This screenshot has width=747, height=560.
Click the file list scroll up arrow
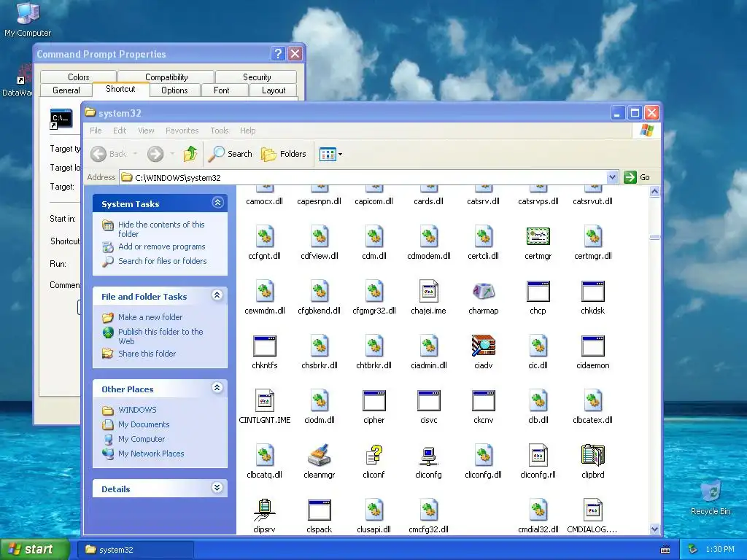pos(654,192)
